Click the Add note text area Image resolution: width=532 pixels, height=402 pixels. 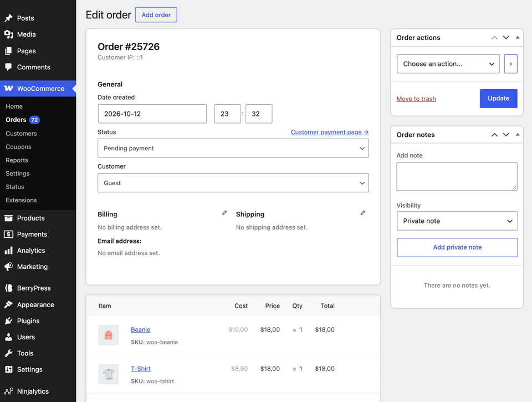click(x=457, y=176)
